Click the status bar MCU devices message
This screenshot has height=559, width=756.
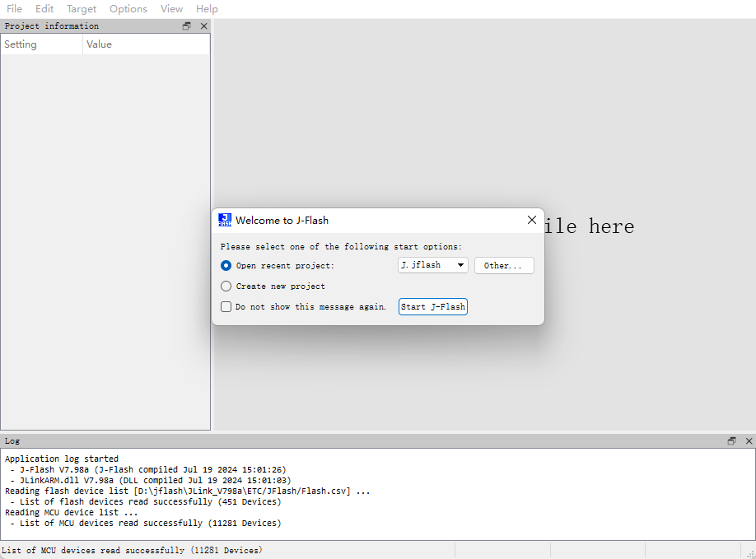(x=132, y=550)
